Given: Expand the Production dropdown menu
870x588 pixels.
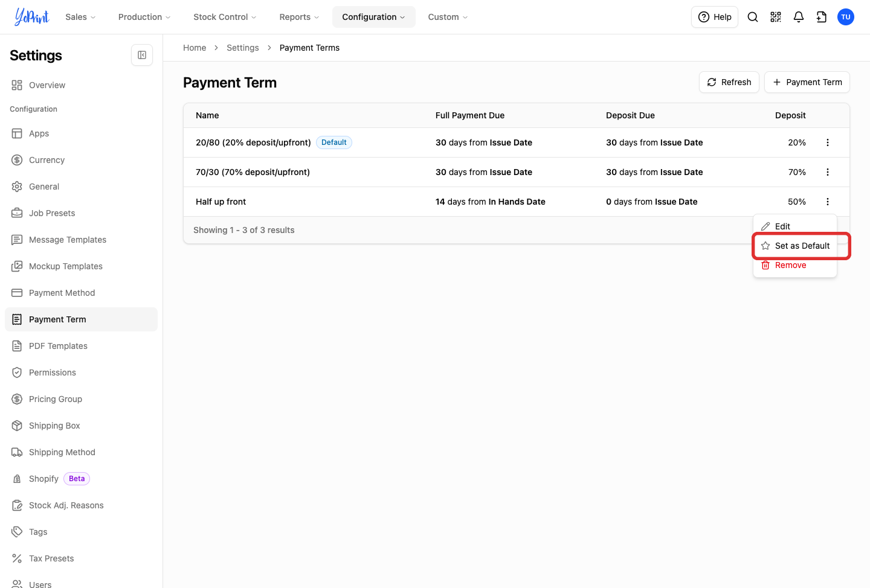Looking at the screenshot, I should (x=144, y=17).
